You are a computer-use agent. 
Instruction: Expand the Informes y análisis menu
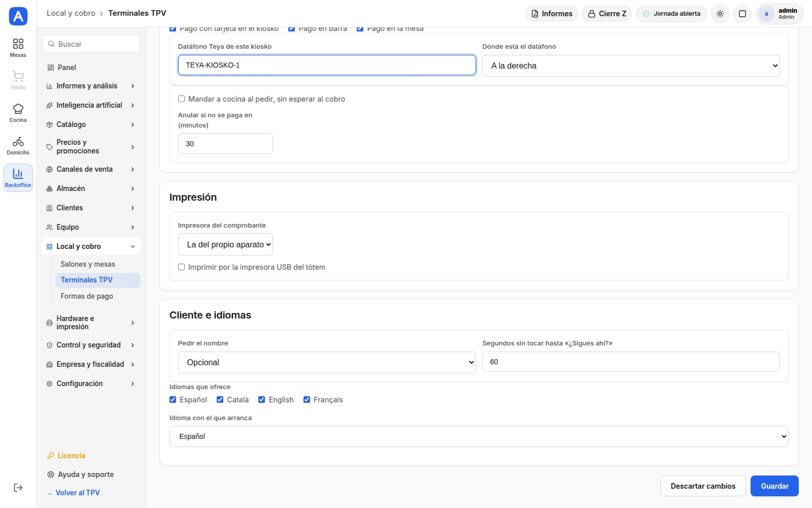pyautogui.click(x=91, y=86)
